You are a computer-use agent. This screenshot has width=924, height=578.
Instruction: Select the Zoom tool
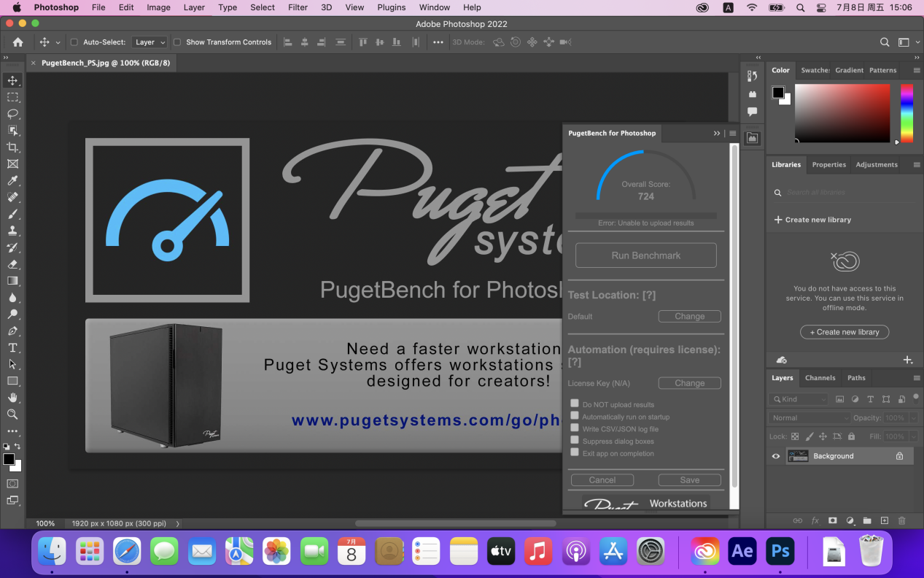[12, 415]
